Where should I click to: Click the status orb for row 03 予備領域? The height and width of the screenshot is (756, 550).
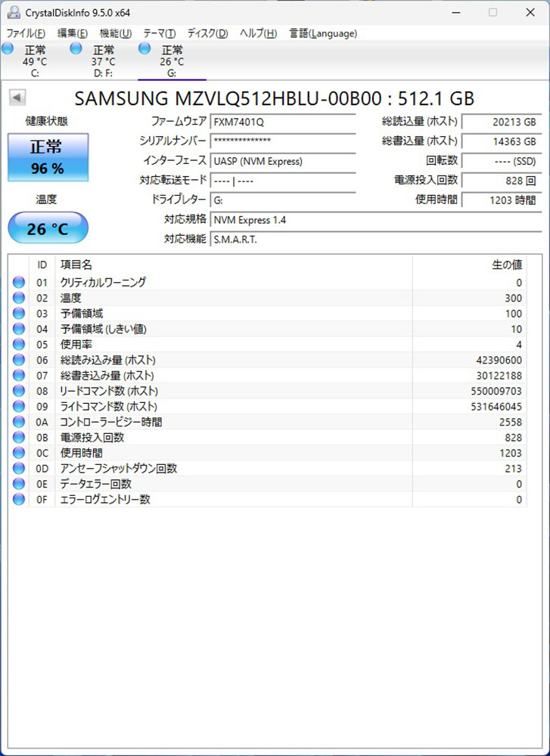(19, 314)
